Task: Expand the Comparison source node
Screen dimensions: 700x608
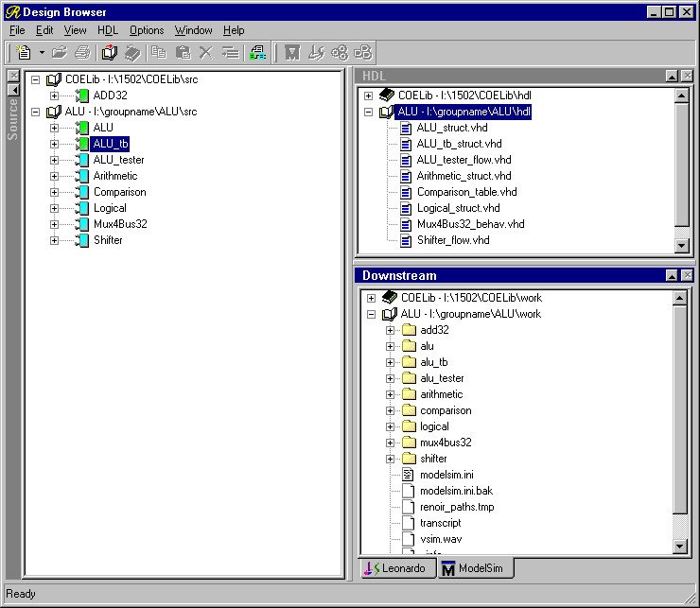Action: pos(54,192)
